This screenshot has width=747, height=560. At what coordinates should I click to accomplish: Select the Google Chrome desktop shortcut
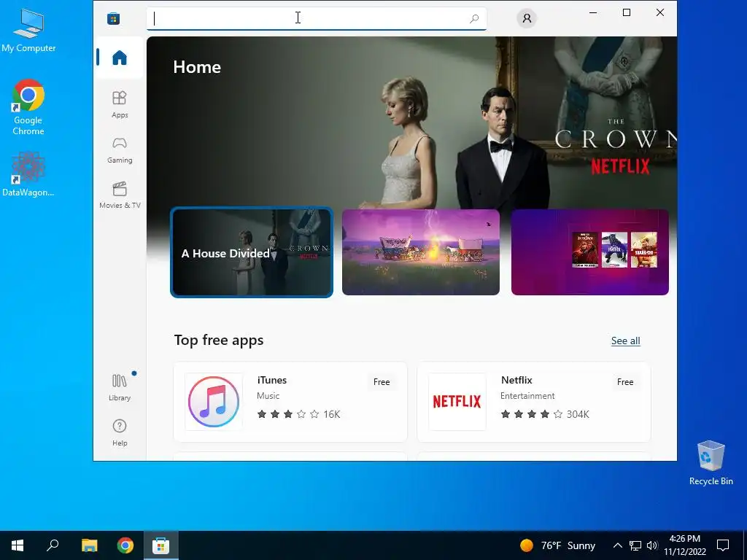coord(28,108)
